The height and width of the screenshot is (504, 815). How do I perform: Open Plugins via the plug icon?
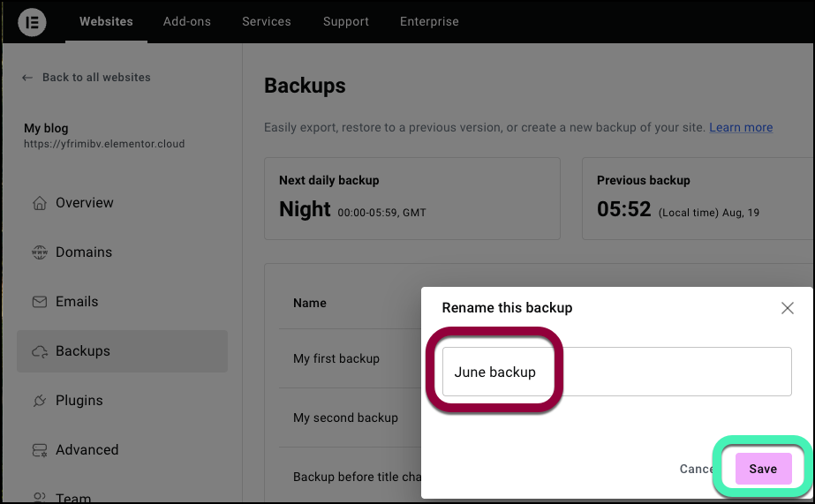[40, 401]
